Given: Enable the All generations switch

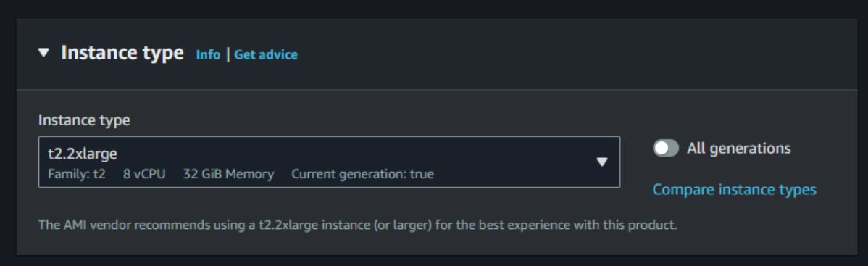Looking at the screenshot, I should [x=665, y=148].
